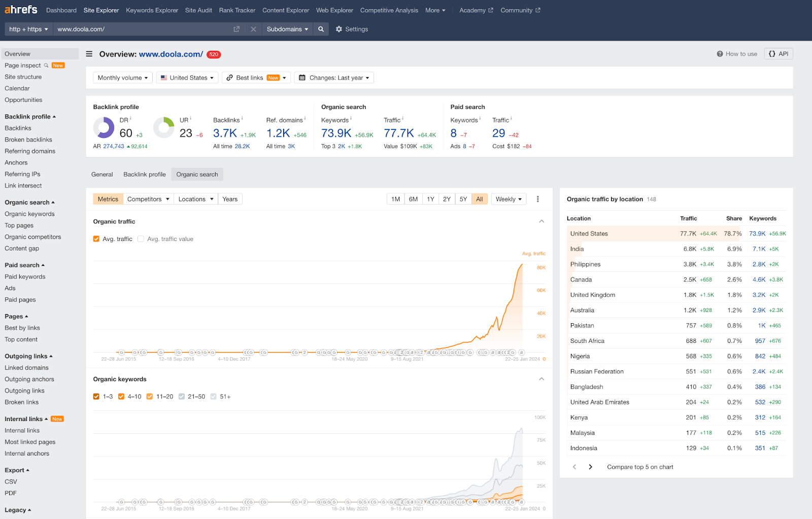
Task: Open the Subdomains mode dropdown
Action: pos(287,29)
